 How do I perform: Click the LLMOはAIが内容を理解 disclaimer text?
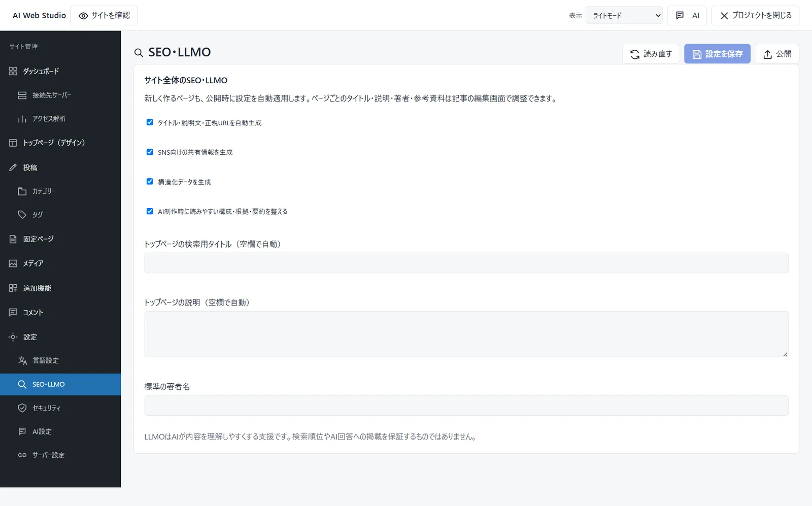(310, 436)
